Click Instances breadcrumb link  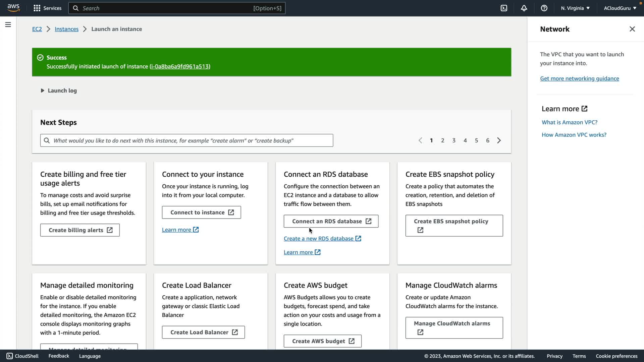pos(66,29)
